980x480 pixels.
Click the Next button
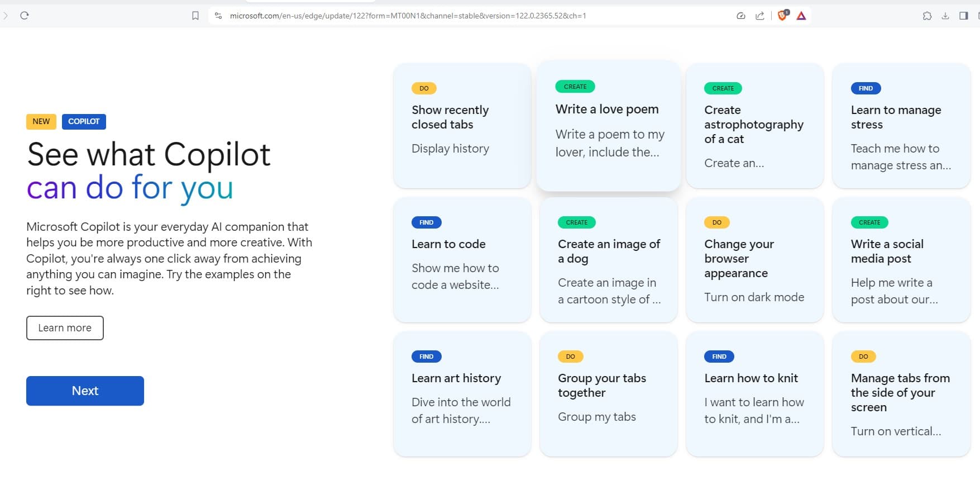click(85, 391)
